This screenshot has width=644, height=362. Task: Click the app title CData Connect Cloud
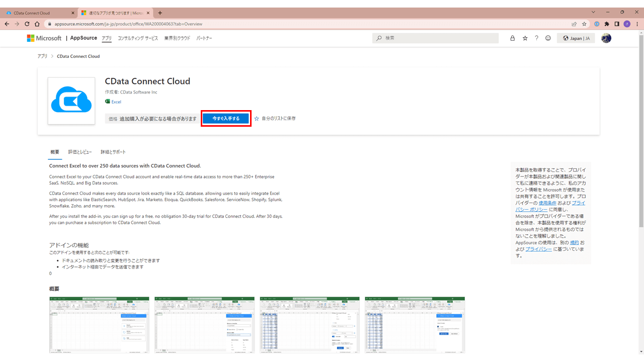pos(147,81)
